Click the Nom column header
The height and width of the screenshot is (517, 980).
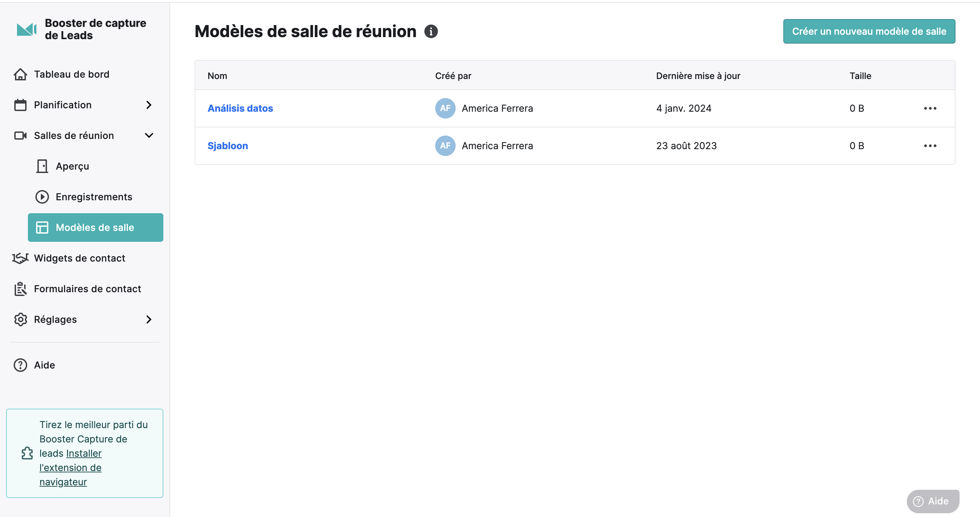[217, 76]
